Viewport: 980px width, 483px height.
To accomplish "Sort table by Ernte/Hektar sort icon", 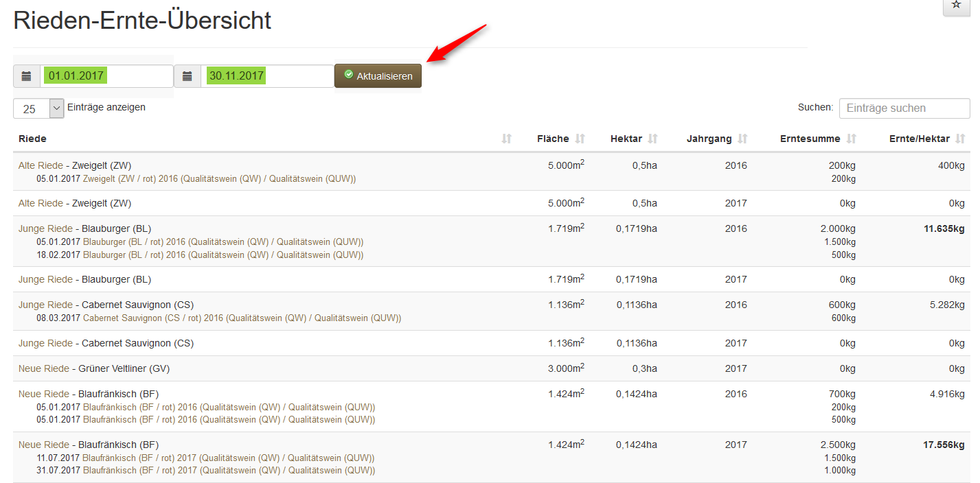I will point(961,139).
